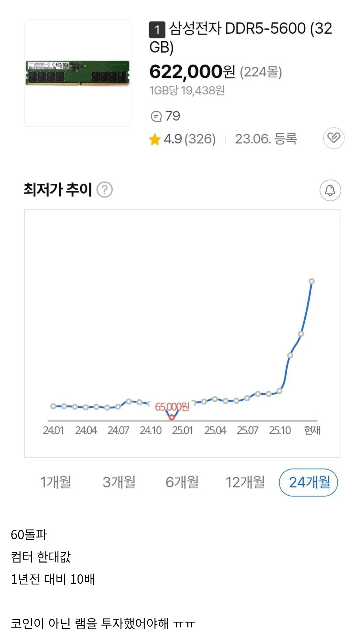Click the comment bubble icon
Screen dimensions: 364x636
(x=156, y=117)
